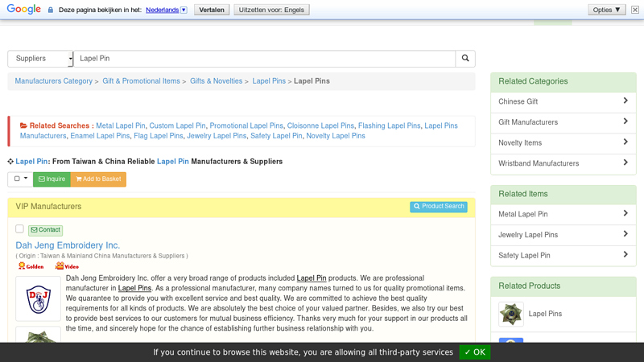Image resolution: width=644 pixels, height=362 pixels.
Task: Expand the Wristband Manufacturers category
Action: [x=563, y=163]
